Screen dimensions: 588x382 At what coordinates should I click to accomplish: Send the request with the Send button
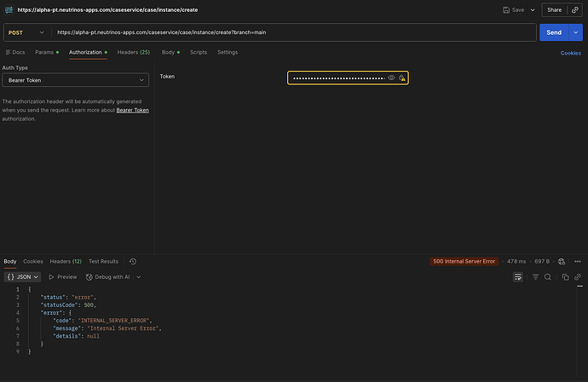[554, 32]
